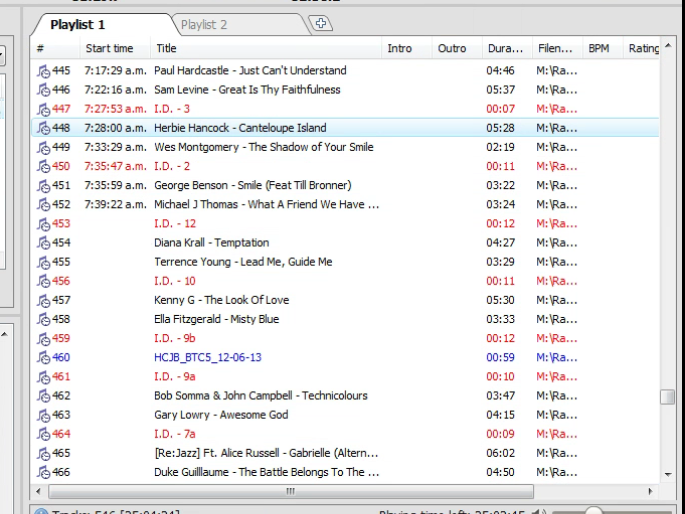685x514 pixels.
Task: Click the vertical scrollbar down arrow
Action: [x=668, y=474]
